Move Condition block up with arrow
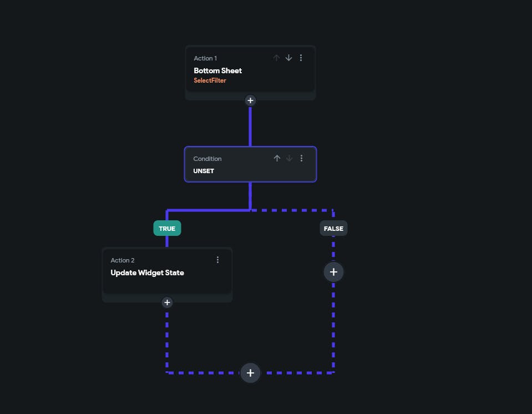 [x=277, y=159]
